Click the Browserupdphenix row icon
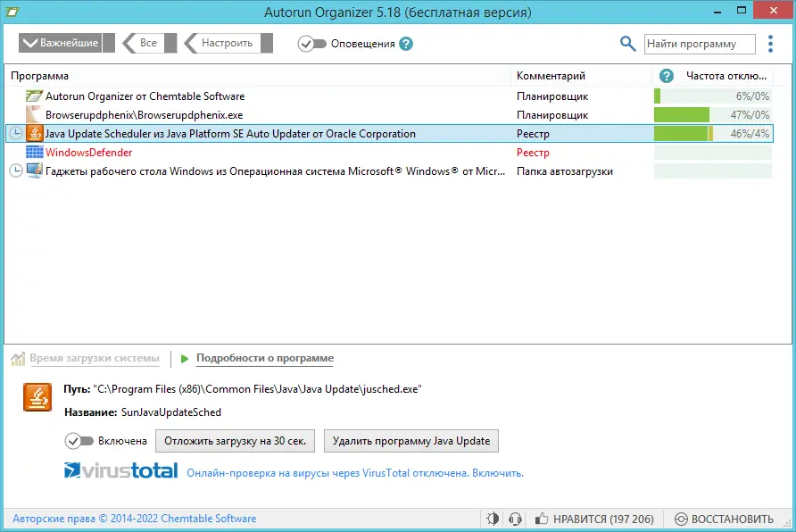 tap(34, 115)
